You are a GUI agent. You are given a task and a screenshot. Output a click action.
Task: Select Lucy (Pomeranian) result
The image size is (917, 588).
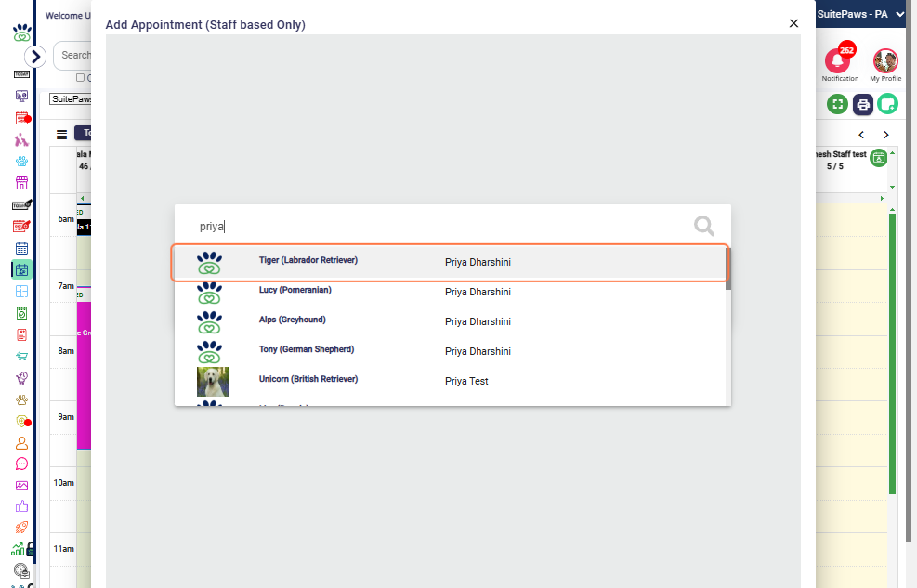click(451, 293)
